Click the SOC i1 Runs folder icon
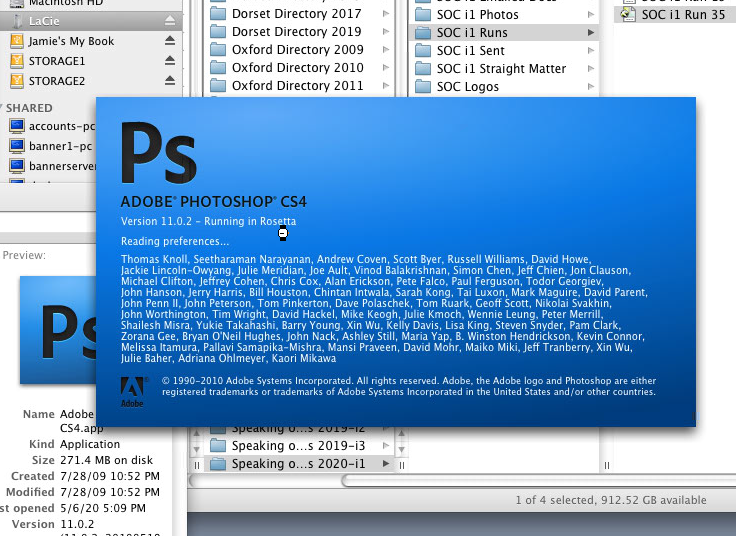This screenshot has width=736, height=536. pyautogui.click(x=423, y=33)
